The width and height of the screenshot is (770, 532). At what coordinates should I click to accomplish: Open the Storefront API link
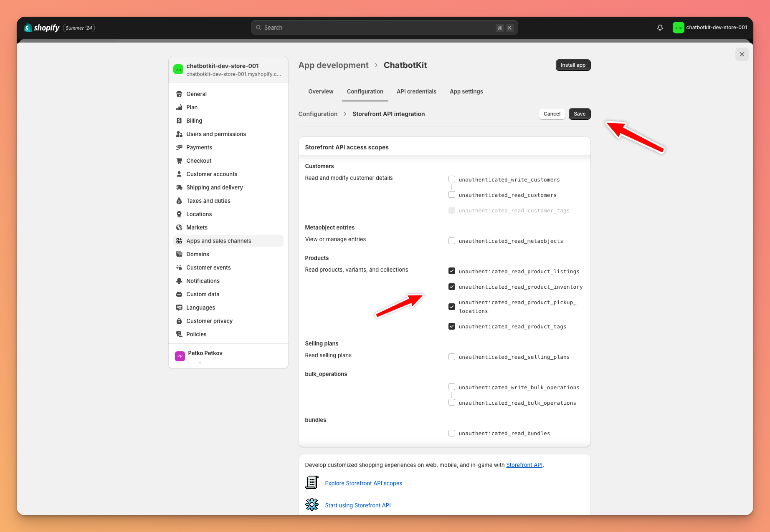point(524,465)
